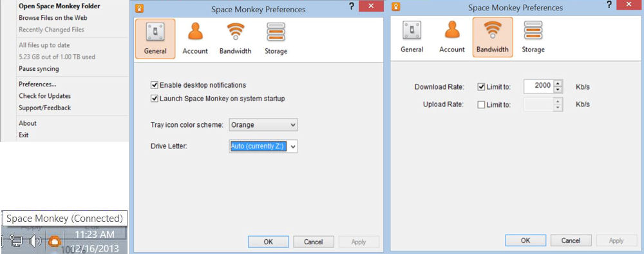Open Tray icon color scheme dropdown
644x254 pixels.
263,125
